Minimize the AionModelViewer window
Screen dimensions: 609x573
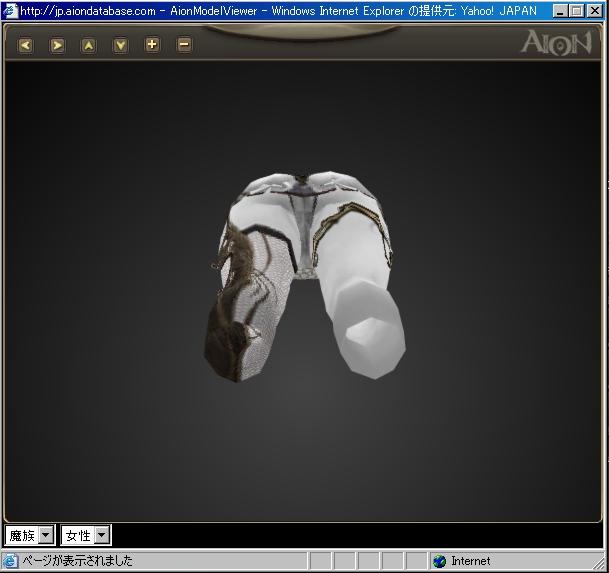(x=560, y=11)
